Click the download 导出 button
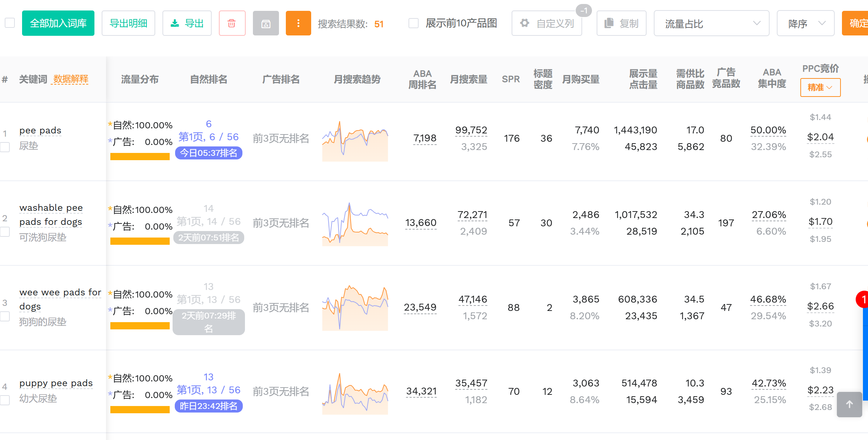Viewport: 868px width, 440px height. pyautogui.click(x=187, y=24)
